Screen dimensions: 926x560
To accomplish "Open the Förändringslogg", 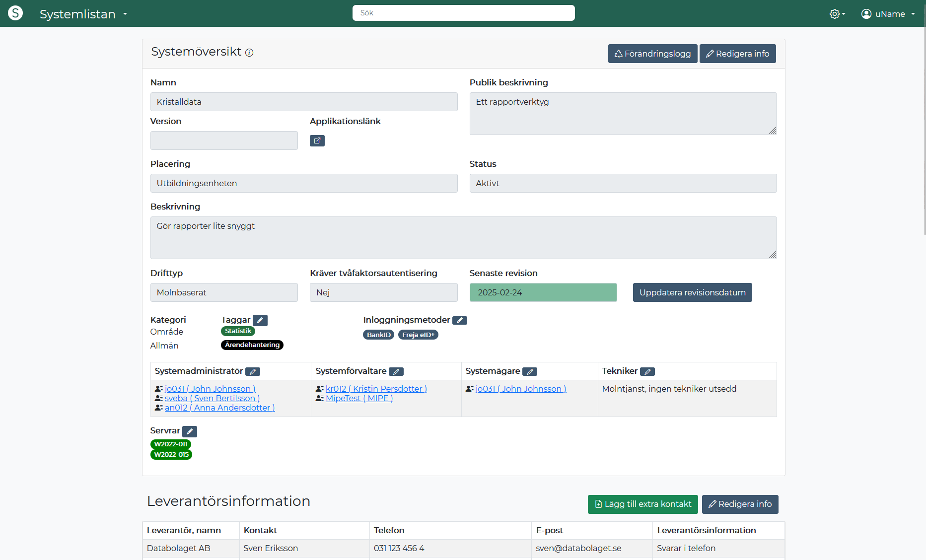I will coord(652,54).
